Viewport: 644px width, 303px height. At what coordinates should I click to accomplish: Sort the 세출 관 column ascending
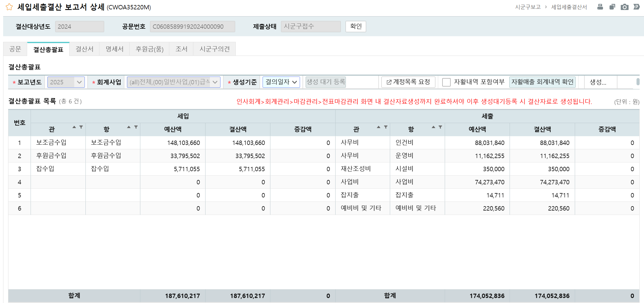[x=379, y=127]
